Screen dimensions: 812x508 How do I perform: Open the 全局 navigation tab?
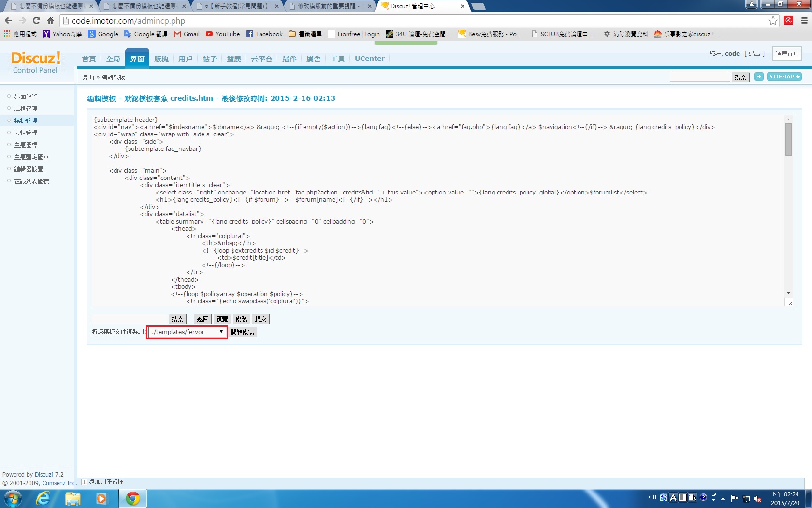[113, 59]
